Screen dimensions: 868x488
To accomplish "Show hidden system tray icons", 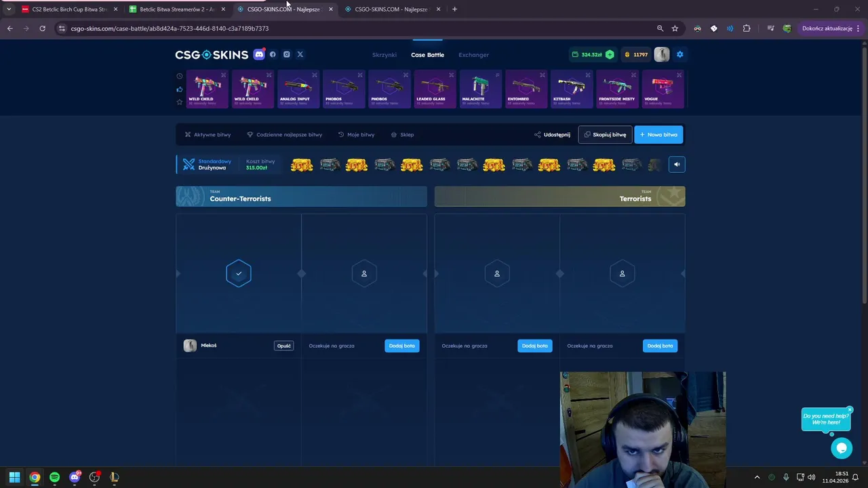I will coord(757,477).
